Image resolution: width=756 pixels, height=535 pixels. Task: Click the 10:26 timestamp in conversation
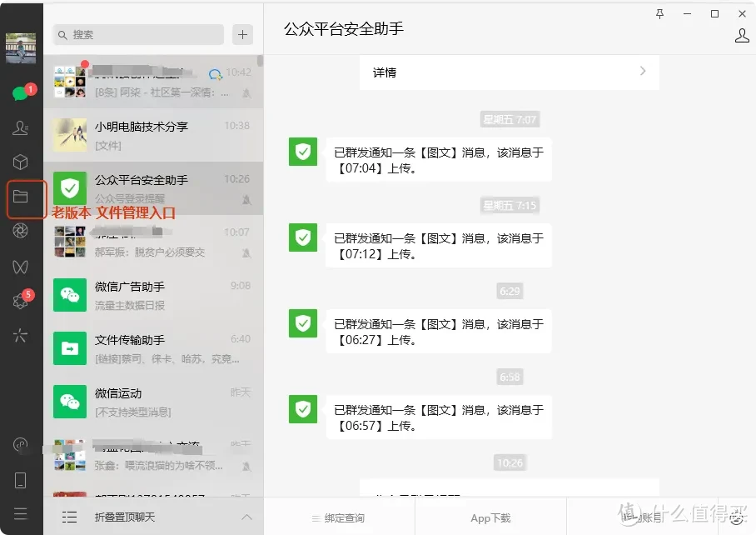pos(510,463)
